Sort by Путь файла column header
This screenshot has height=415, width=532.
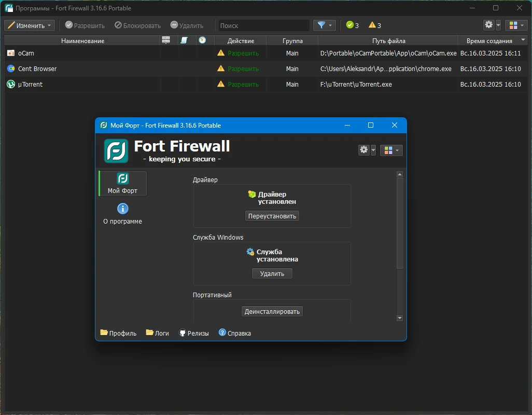pyautogui.click(x=388, y=40)
